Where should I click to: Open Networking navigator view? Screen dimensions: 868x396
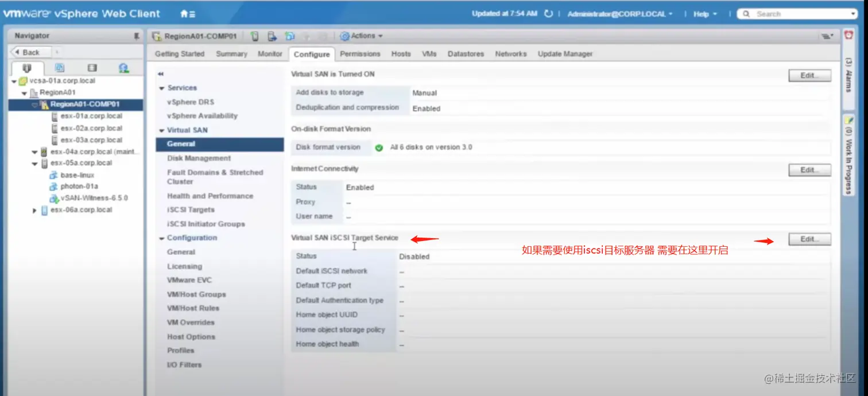click(x=123, y=68)
